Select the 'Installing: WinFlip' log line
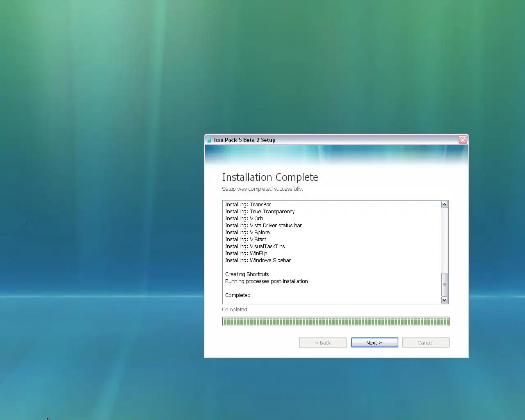This screenshot has width=525, height=420. [246, 253]
